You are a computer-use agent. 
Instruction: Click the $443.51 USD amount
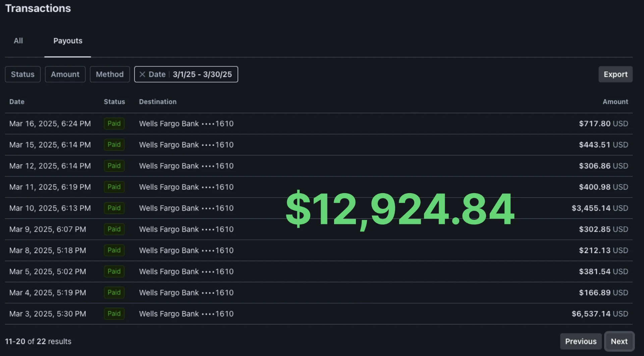pyautogui.click(x=603, y=145)
